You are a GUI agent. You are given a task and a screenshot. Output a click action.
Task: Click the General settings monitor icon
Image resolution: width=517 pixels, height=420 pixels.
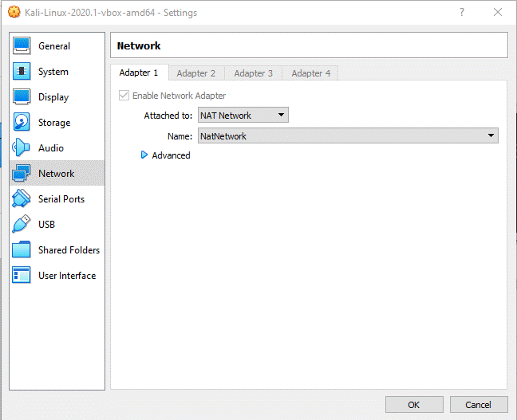22,46
